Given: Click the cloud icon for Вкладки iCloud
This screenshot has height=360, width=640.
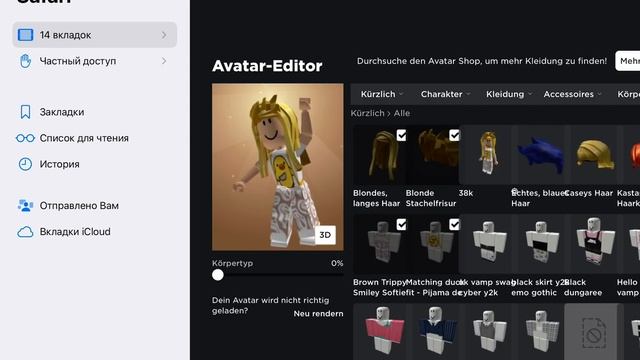Looking at the screenshot, I should [25, 232].
